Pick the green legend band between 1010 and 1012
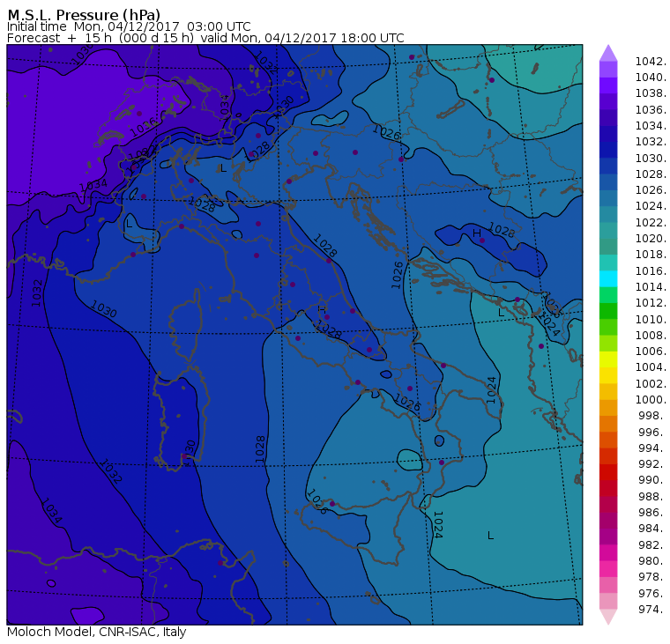 click(x=608, y=311)
